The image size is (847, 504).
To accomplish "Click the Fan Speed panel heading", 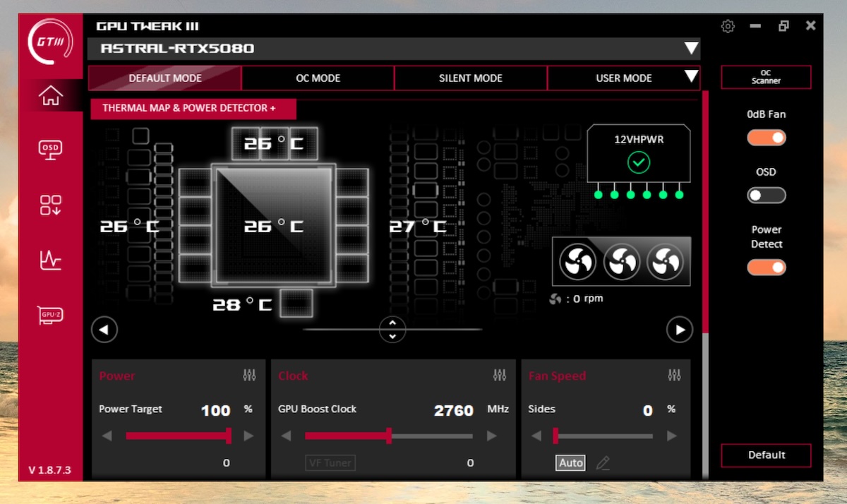I will pos(557,376).
